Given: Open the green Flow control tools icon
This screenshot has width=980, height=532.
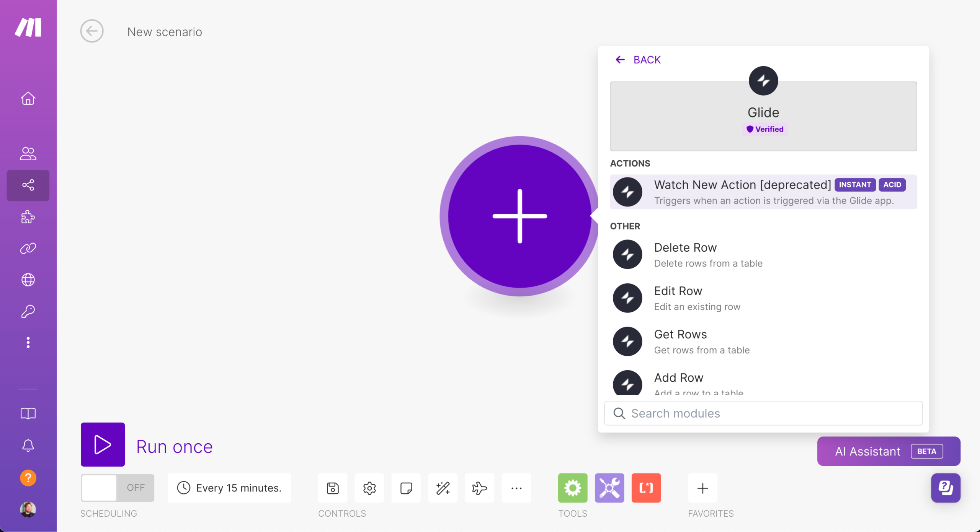Looking at the screenshot, I should 573,488.
